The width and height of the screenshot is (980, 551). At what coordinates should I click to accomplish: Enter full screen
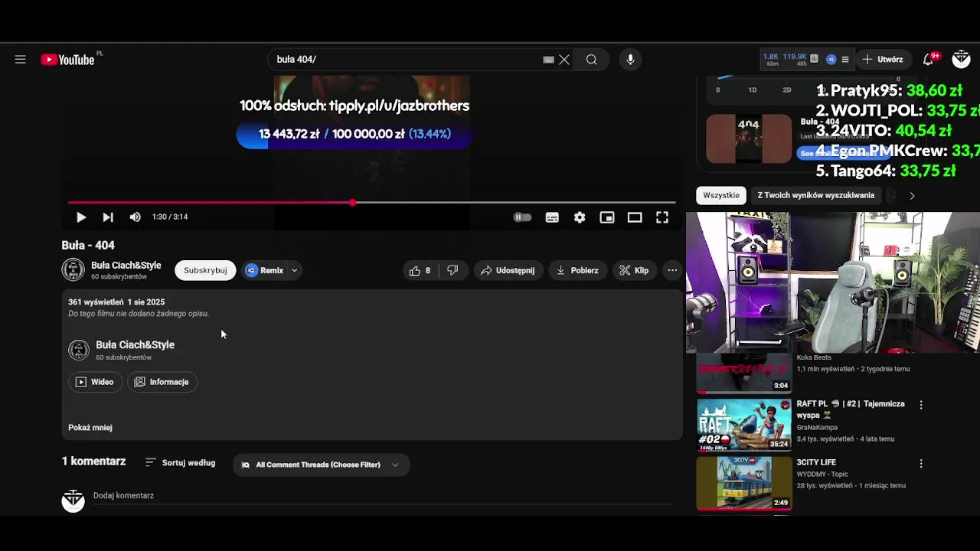(x=662, y=217)
